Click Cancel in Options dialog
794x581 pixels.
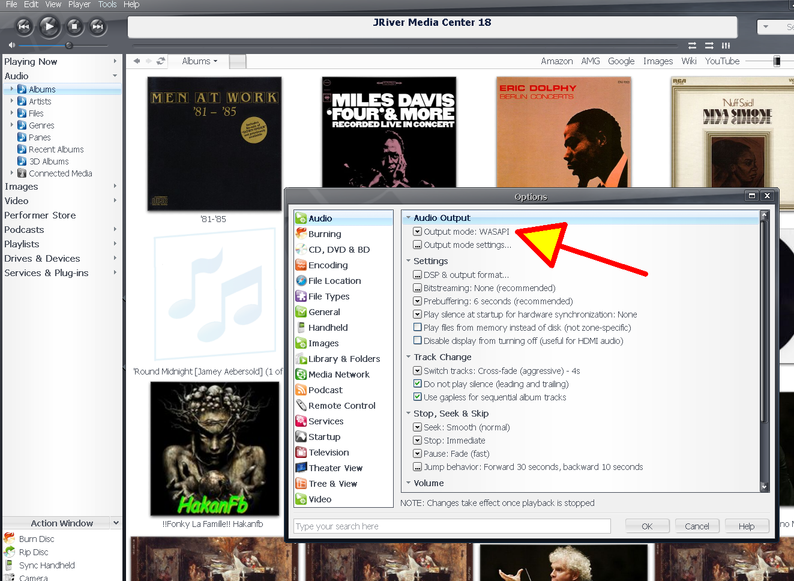tap(697, 526)
